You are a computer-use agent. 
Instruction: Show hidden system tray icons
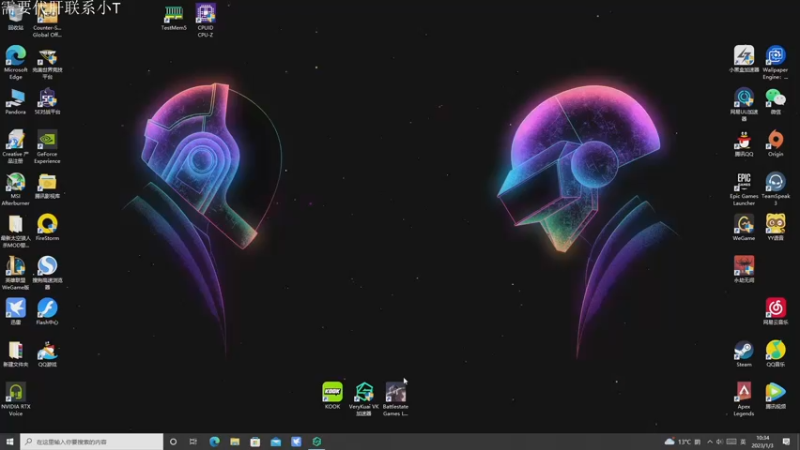click(x=710, y=441)
